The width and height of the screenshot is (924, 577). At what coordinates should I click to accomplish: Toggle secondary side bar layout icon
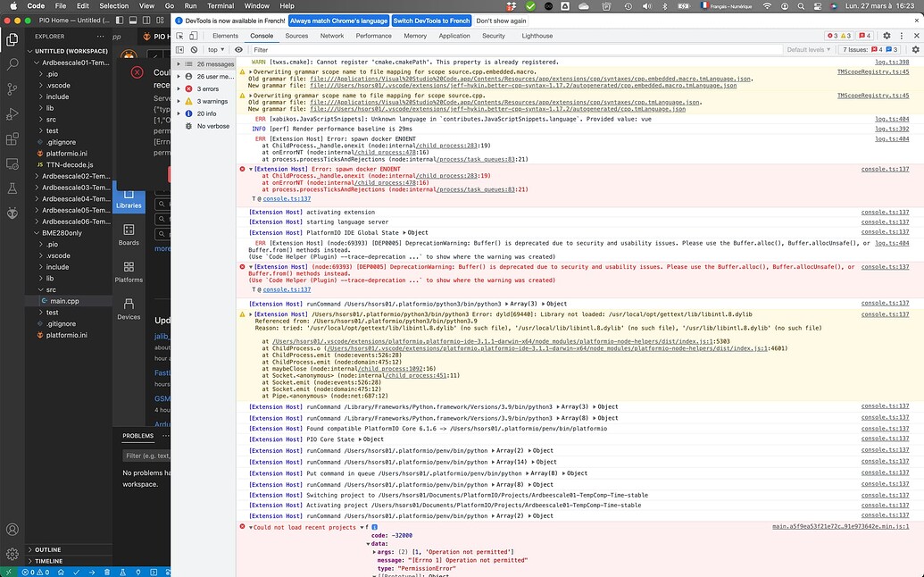coord(146,20)
